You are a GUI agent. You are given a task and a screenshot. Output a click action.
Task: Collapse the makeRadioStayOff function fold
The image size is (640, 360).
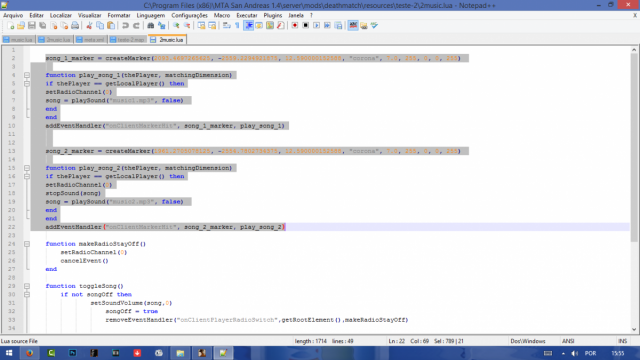(27, 244)
